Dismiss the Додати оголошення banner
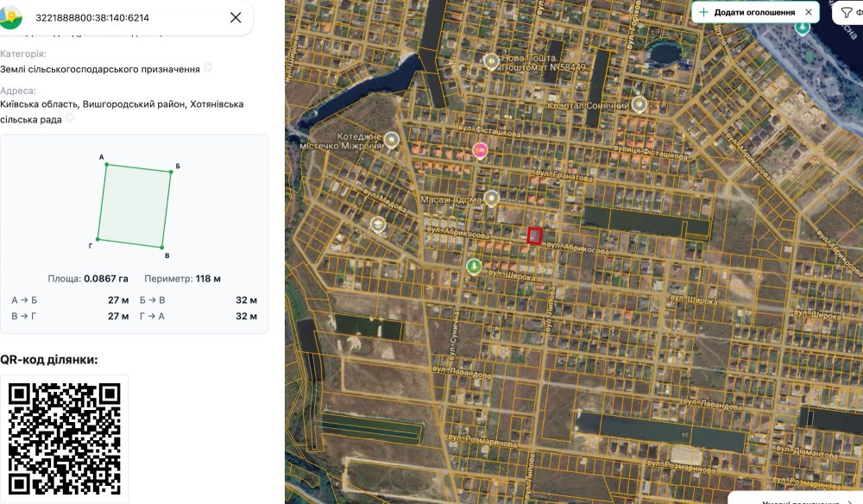Screen dimensions: 863x504 (809, 12)
